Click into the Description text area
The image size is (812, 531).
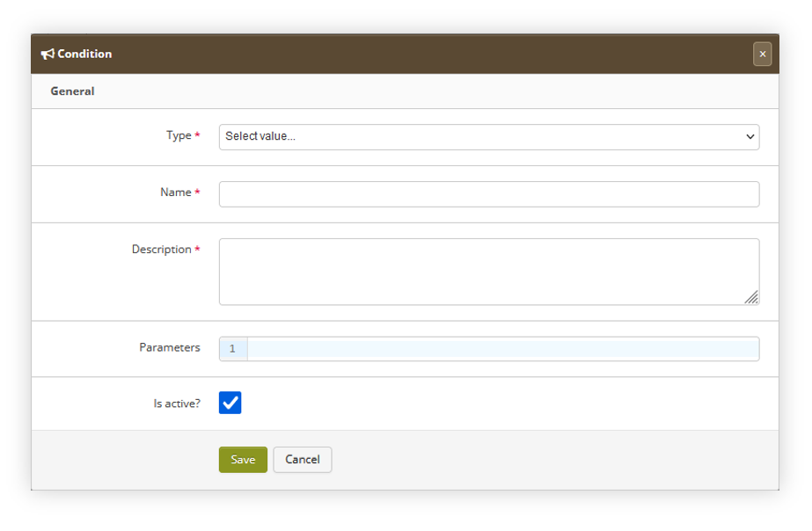489,272
